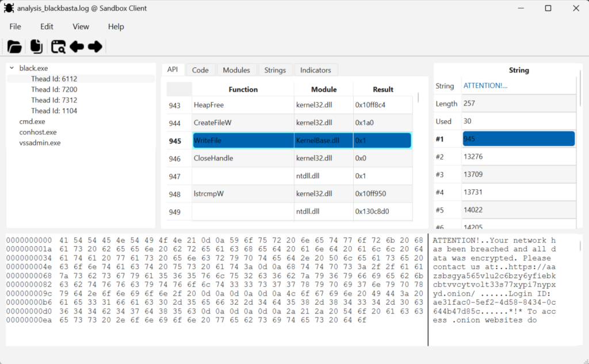Select the CreateFileW function cell
The width and height of the screenshot is (589, 364).
[243, 123]
